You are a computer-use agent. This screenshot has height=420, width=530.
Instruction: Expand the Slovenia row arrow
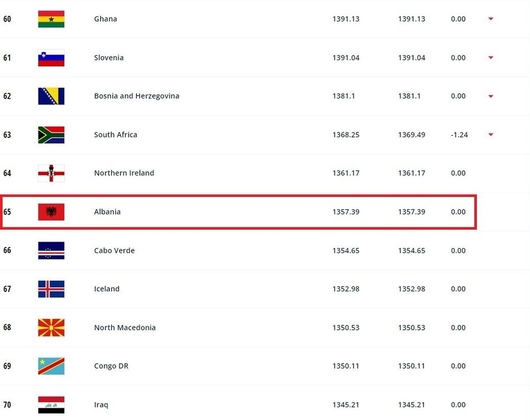(491, 58)
